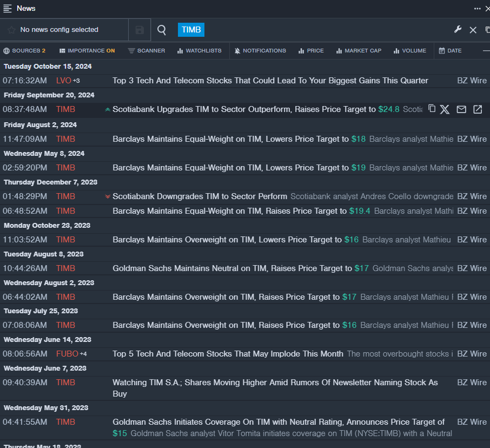Remove the TIMB search tag

click(x=191, y=30)
